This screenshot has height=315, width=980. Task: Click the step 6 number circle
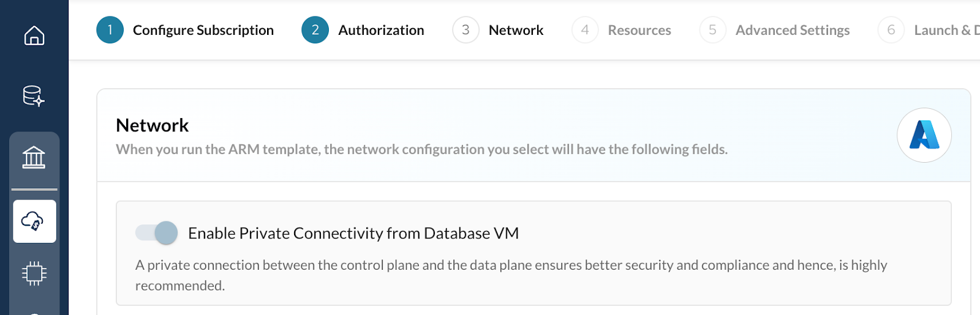891,30
